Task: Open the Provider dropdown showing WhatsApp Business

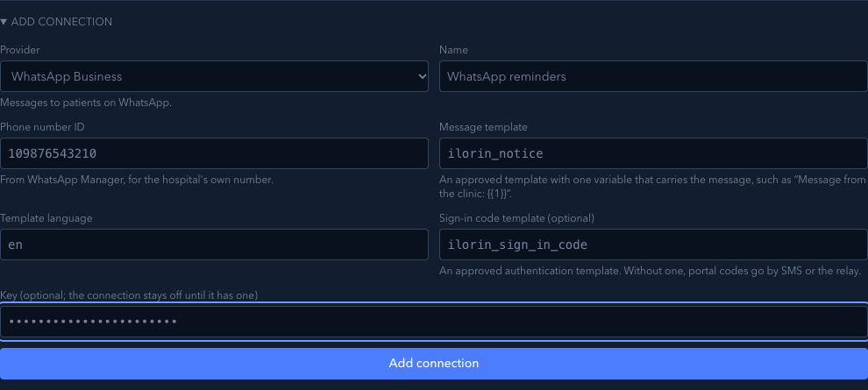Action: click(214, 76)
